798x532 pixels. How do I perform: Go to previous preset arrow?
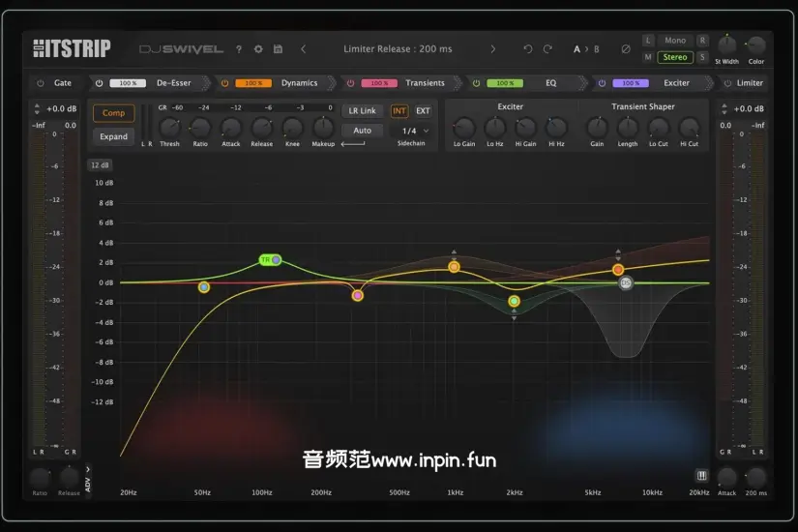[x=304, y=49]
